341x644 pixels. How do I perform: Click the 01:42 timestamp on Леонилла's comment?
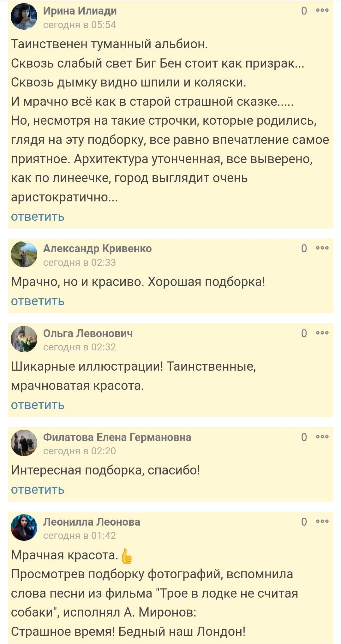[80, 535]
